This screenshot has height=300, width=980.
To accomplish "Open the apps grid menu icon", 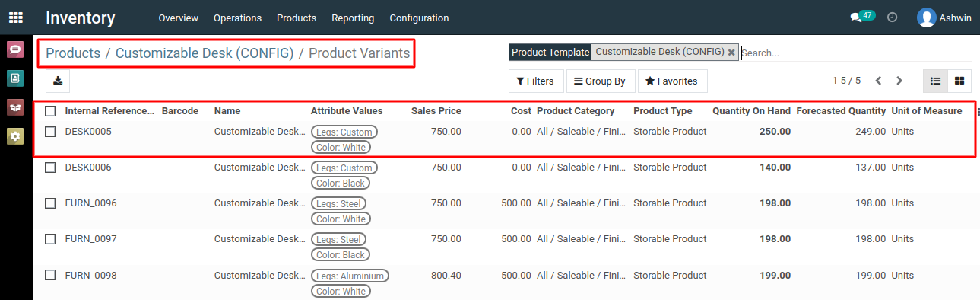I will pyautogui.click(x=16, y=17).
